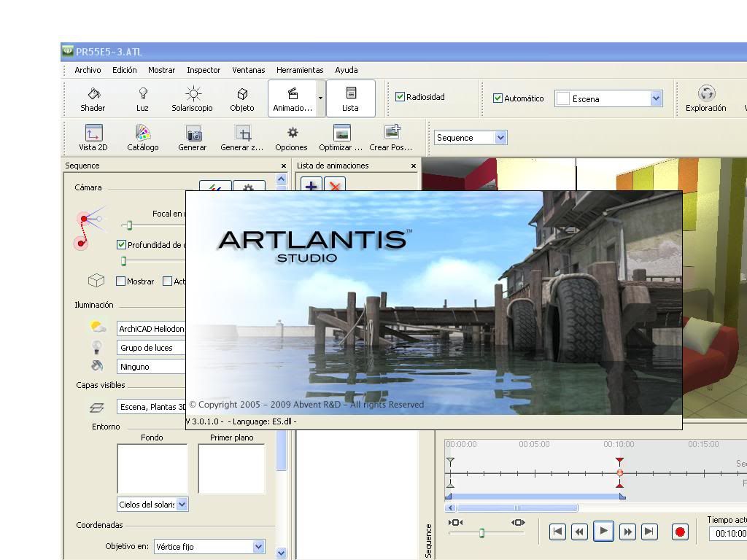747x560 pixels.
Task: Uncheck the Automático checkbox
Action: [498, 98]
